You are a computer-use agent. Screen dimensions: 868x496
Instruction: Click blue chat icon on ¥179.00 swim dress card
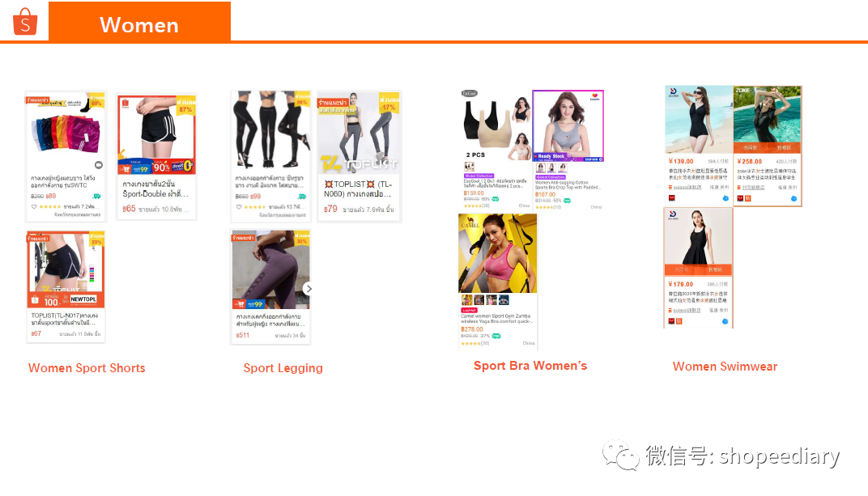tap(725, 321)
